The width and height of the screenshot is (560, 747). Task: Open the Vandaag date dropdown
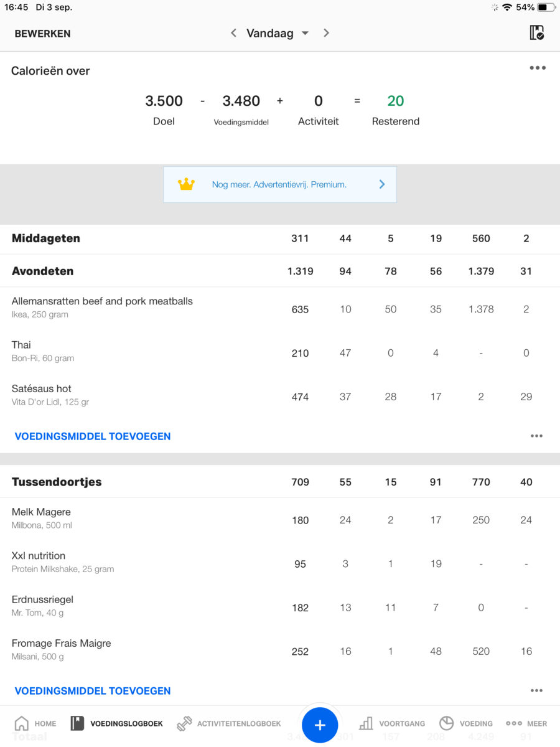(278, 34)
